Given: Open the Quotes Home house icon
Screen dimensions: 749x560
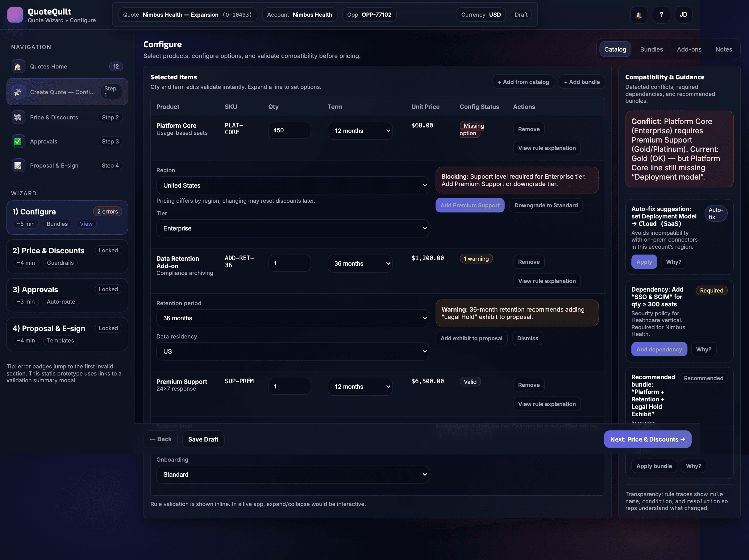Looking at the screenshot, I should coord(18,67).
